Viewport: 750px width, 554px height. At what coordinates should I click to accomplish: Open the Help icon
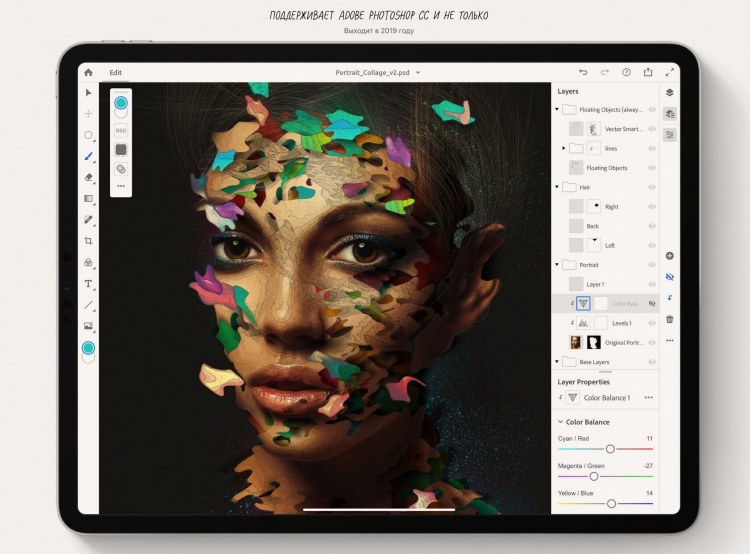point(626,72)
